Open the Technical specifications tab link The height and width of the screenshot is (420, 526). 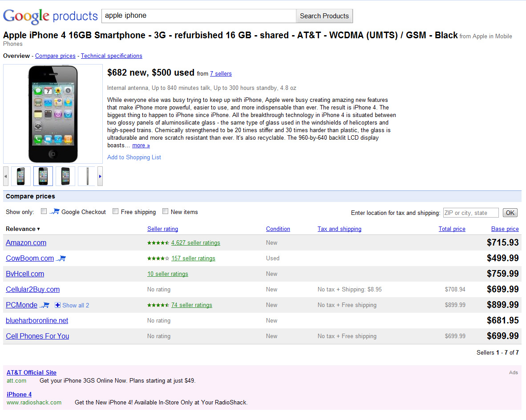click(111, 56)
